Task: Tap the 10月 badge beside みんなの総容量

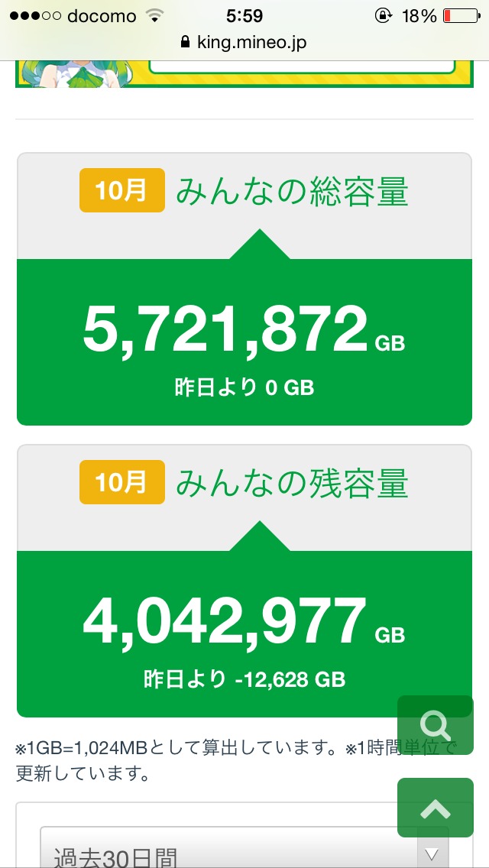Action: (121, 190)
